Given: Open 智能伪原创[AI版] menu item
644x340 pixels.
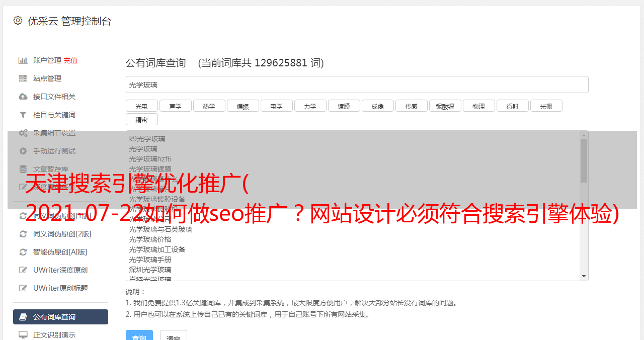Looking at the screenshot, I should point(60,252).
